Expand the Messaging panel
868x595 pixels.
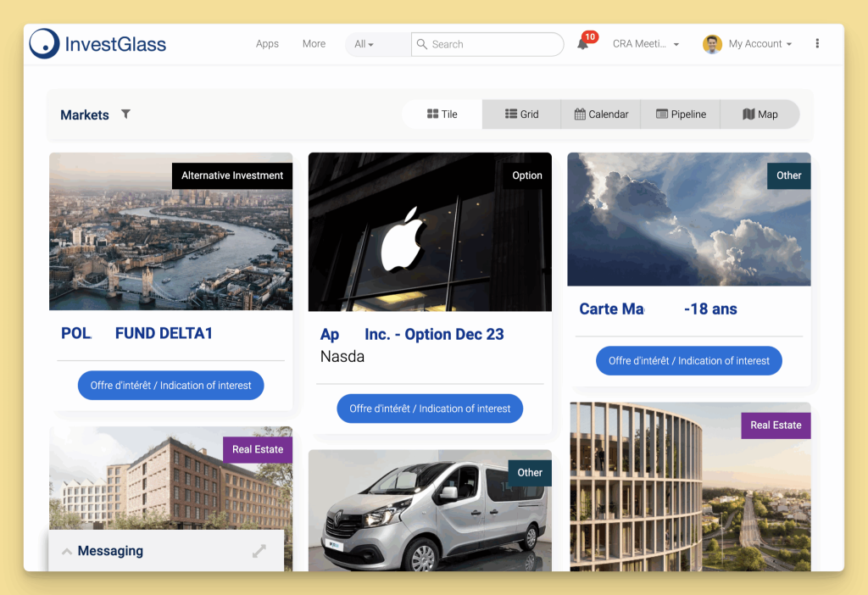67,550
